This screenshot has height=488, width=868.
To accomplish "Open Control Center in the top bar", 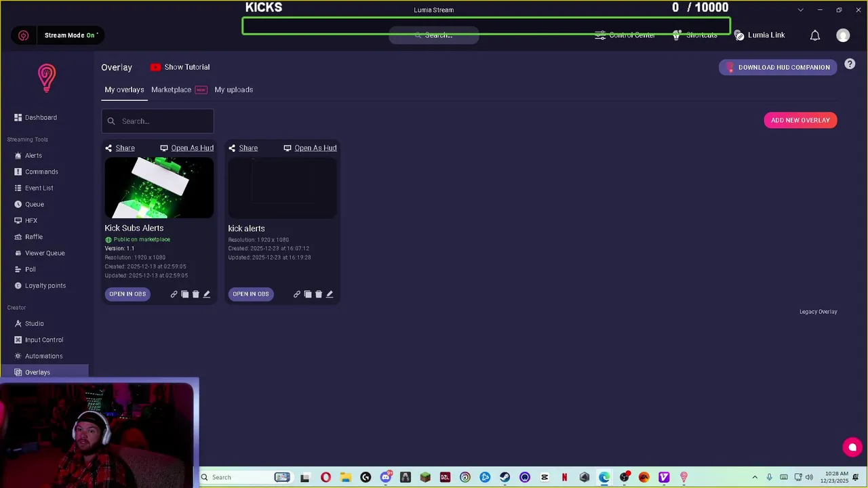I will point(625,35).
